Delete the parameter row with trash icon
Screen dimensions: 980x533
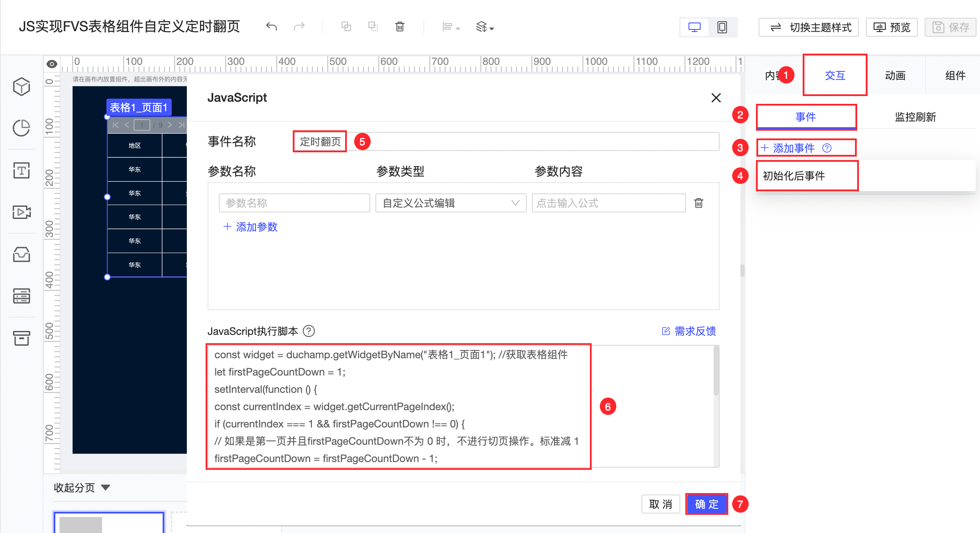698,203
